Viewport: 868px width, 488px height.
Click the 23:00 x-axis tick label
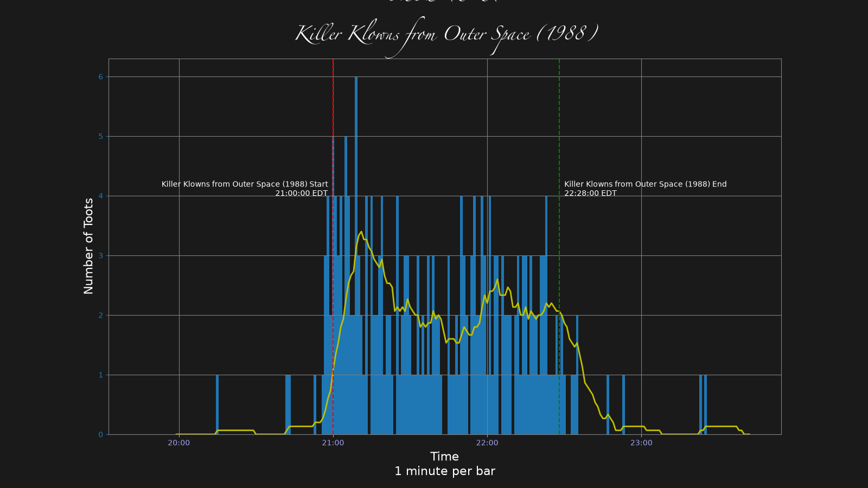(641, 443)
